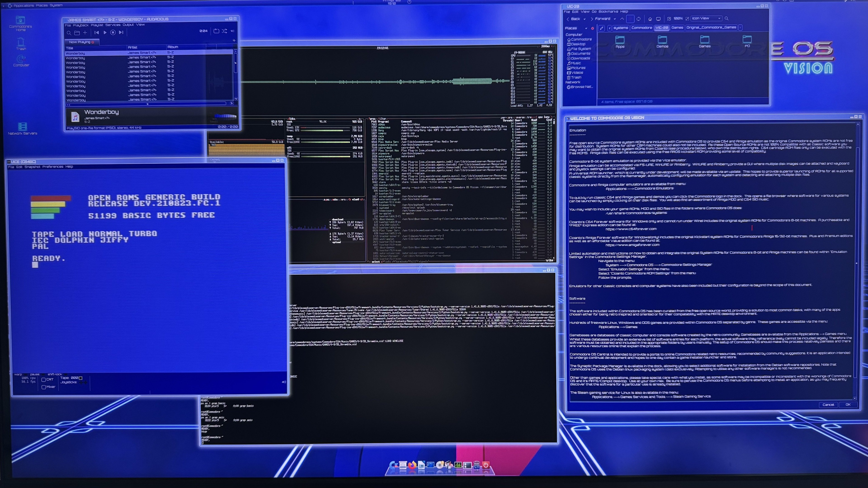Click the red power icon in dock
868x488 pixels.
pos(486,465)
